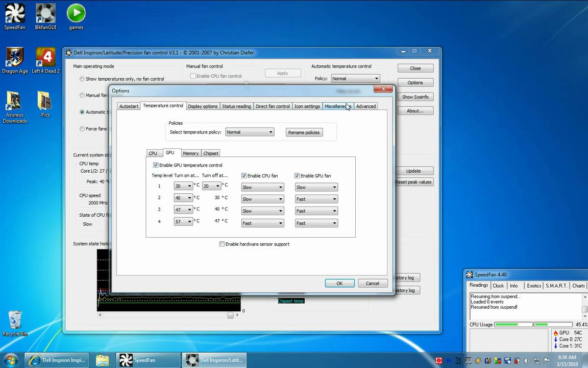Image resolution: width=588 pixels, height=368 pixels.
Task: Switch to the Direct fan control tab
Action: (273, 106)
